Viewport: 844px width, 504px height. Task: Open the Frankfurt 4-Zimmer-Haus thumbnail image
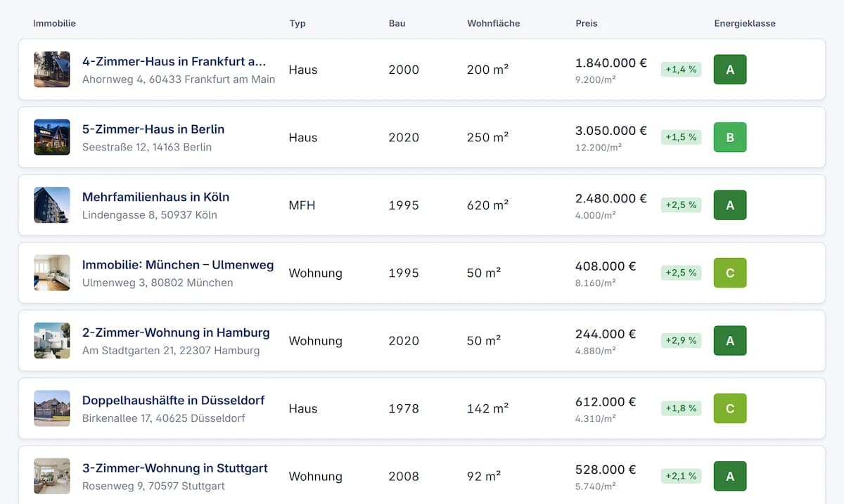52,70
